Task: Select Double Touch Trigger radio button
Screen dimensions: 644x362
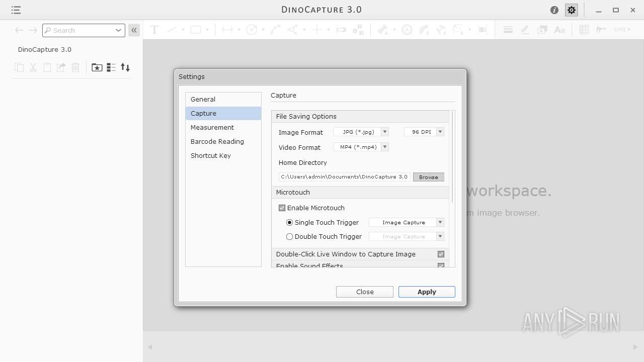Action: [289, 236]
